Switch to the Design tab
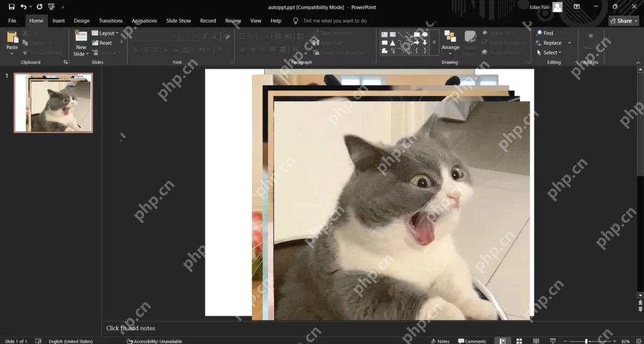The width and height of the screenshot is (644, 344). tap(82, 21)
